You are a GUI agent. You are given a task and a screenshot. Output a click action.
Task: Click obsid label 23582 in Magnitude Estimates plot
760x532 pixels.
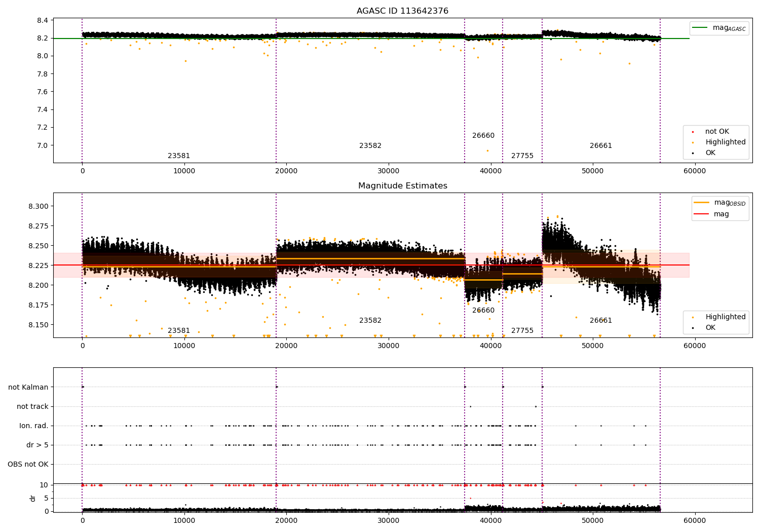(x=370, y=321)
